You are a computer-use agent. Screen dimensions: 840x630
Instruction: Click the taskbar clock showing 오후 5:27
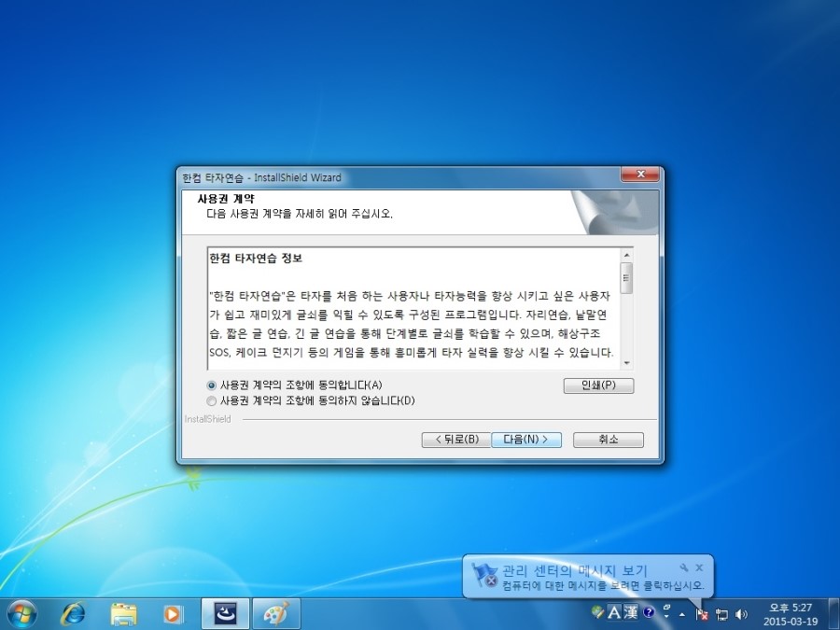(x=791, y=614)
